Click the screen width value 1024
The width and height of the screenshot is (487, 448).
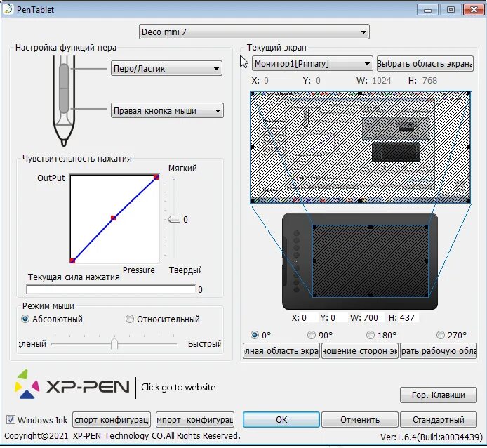[x=382, y=81]
